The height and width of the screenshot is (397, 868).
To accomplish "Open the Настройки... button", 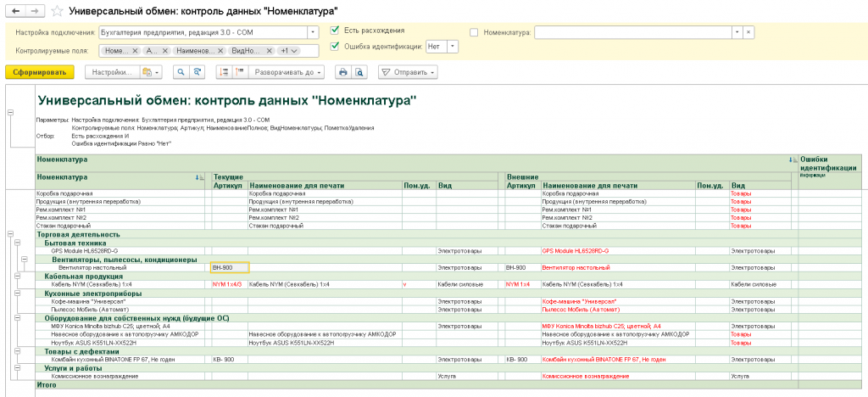I will tap(111, 72).
